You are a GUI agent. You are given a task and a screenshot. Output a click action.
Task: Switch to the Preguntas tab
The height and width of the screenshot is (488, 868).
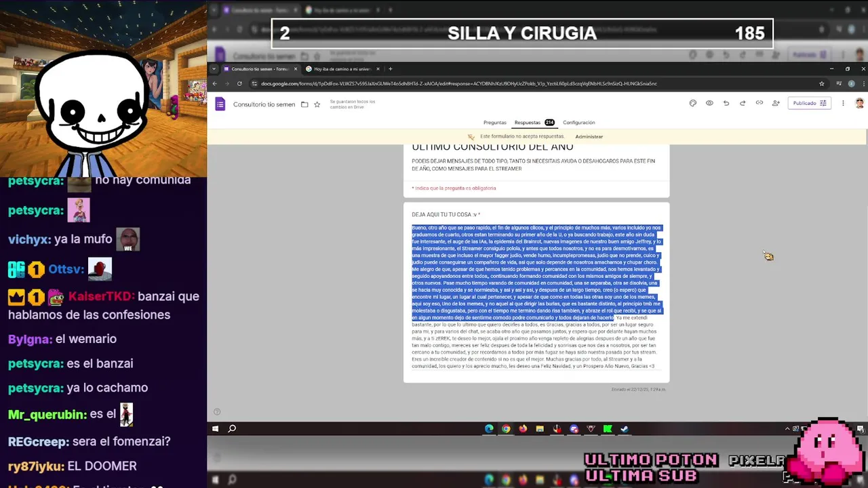494,123
